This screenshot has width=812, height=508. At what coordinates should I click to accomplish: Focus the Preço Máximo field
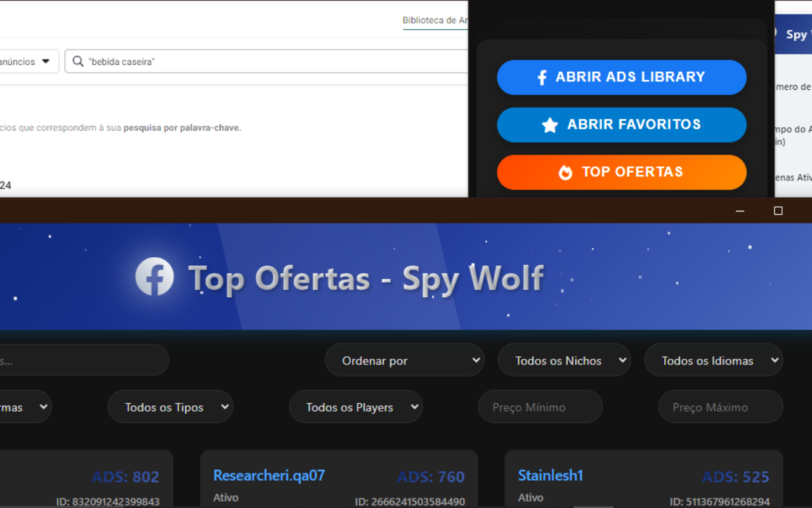pos(721,407)
